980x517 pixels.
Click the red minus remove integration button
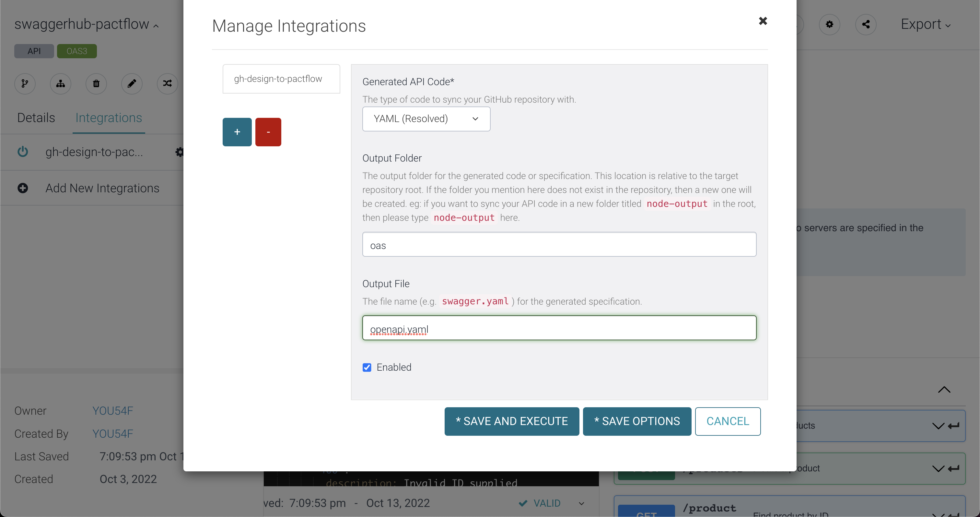tap(268, 132)
